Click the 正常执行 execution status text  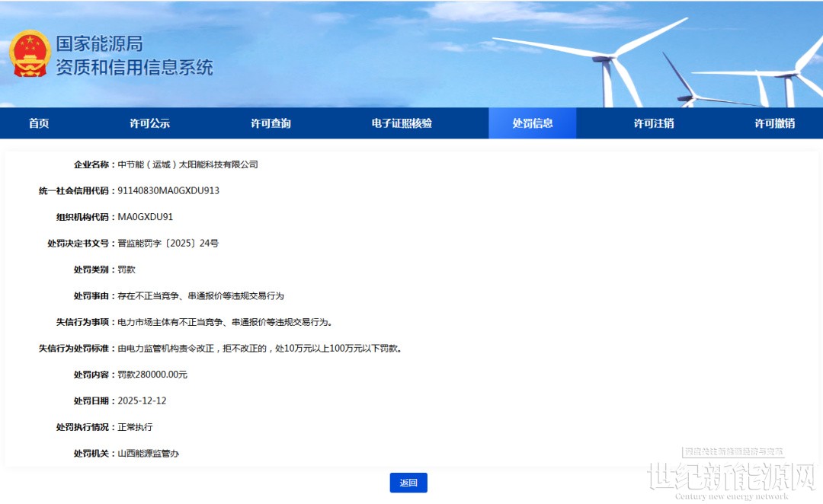click(135, 427)
